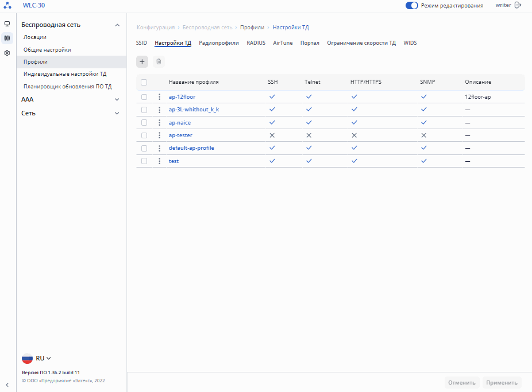
Task: Click the add profile plus button
Action: [142, 61]
